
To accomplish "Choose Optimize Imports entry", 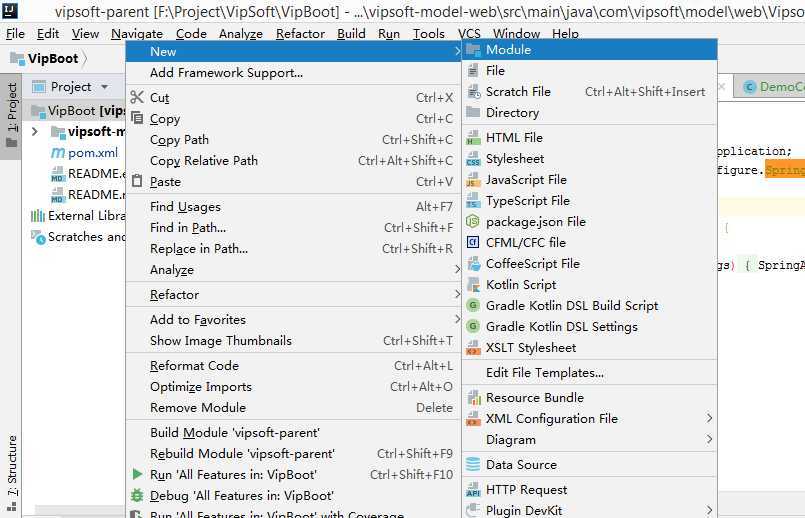I will [293, 387].
